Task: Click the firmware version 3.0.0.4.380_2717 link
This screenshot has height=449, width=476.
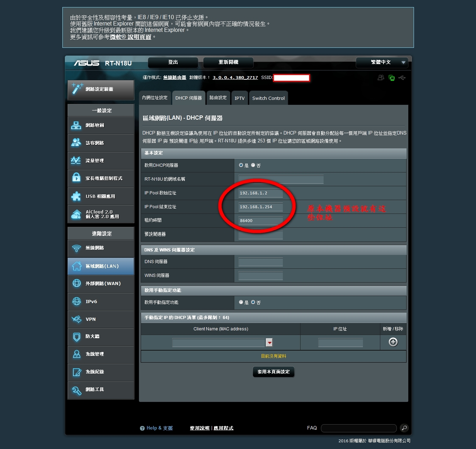Action: pos(235,78)
